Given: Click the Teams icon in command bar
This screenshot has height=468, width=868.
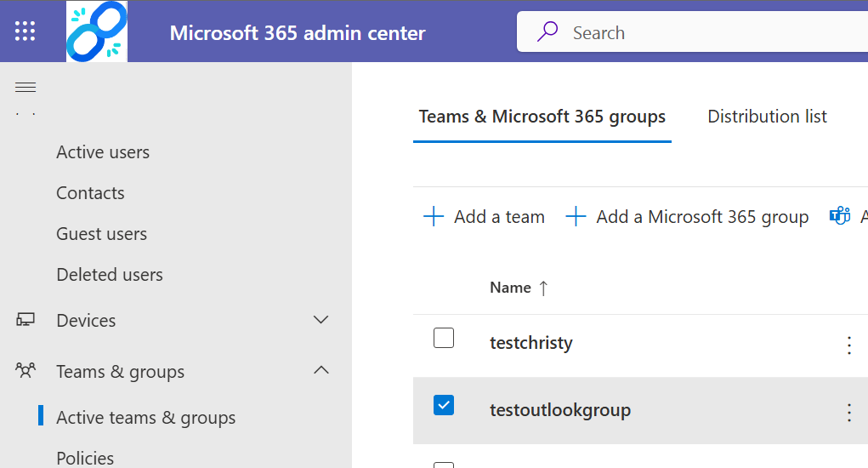Looking at the screenshot, I should (840, 216).
